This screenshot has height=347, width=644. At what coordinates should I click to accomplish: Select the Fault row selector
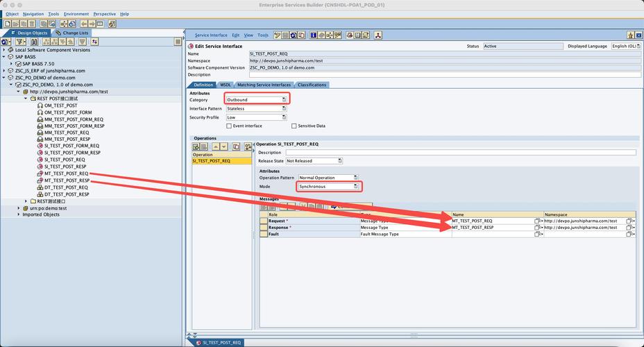tap(264, 235)
